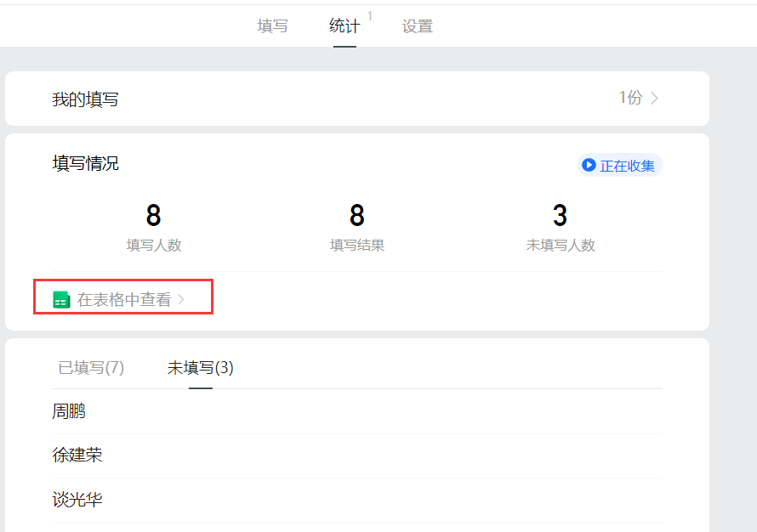Image resolution: width=757 pixels, height=532 pixels.
Task: Click the 填写情况 section heading
Action: click(x=85, y=164)
